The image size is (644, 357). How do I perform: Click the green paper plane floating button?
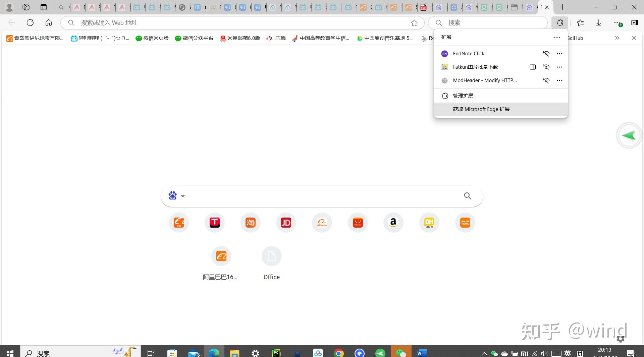click(629, 135)
